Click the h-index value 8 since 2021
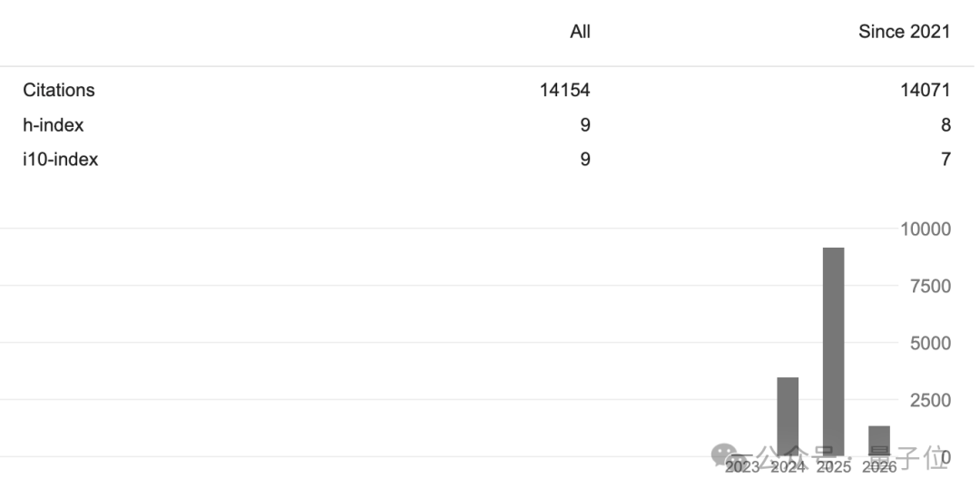The width and height of the screenshot is (980, 498). 946,125
